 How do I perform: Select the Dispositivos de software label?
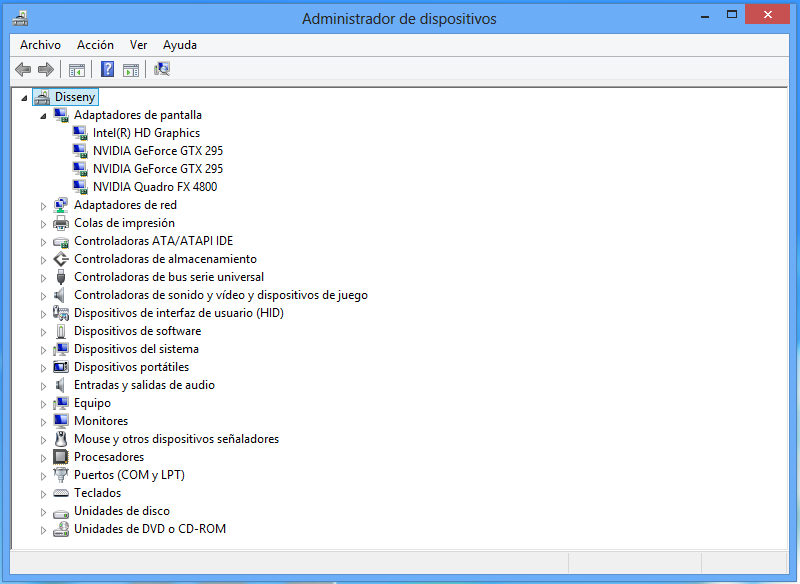(138, 331)
